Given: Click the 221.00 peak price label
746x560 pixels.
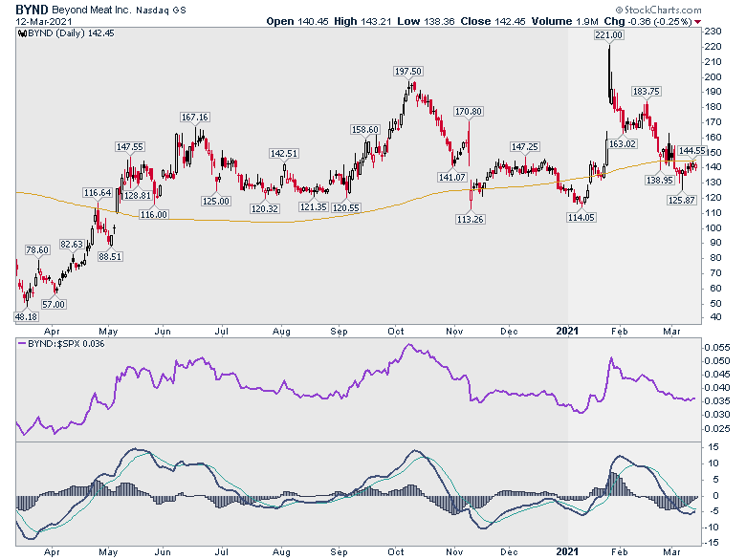Looking at the screenshot, I should pyautogui.click(x=608, y=34).
